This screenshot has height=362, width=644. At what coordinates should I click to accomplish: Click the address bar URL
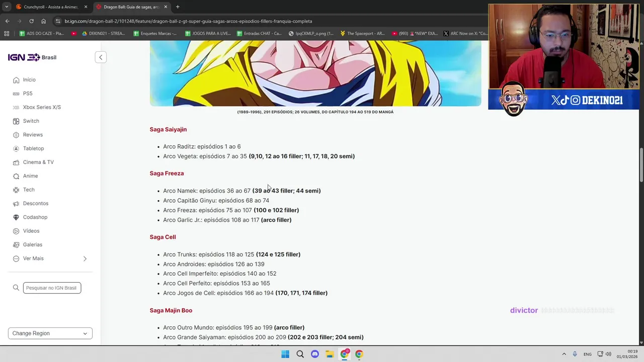pos(188,21)
